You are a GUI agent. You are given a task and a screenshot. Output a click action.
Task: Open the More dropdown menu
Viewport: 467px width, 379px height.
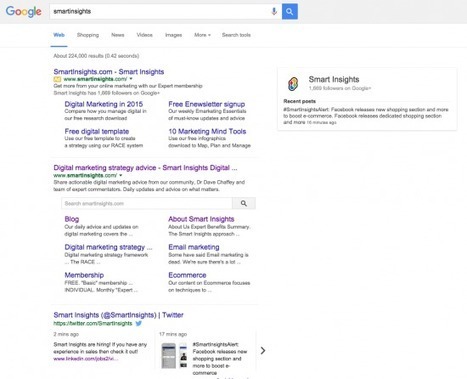(202, 35)
